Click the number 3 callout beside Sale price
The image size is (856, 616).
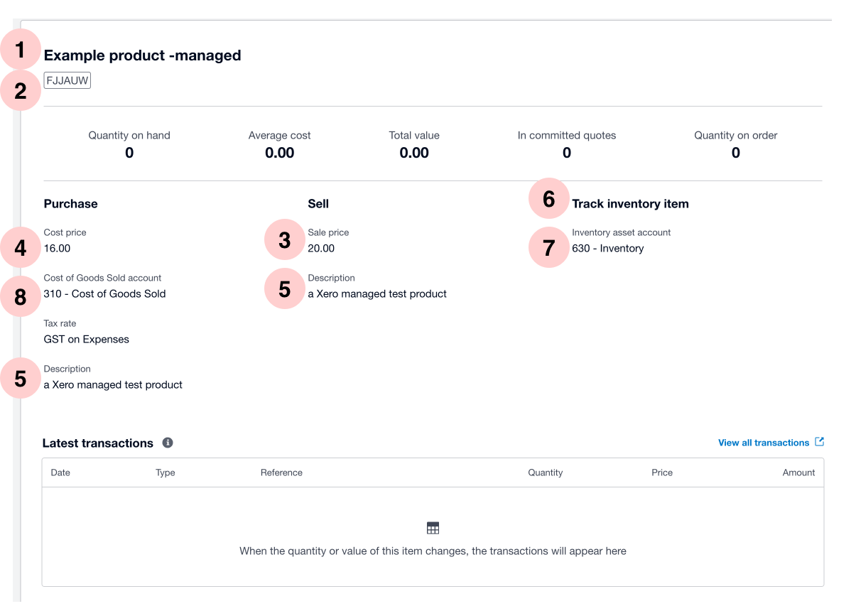pyautogui.click(x=284, y=240)
